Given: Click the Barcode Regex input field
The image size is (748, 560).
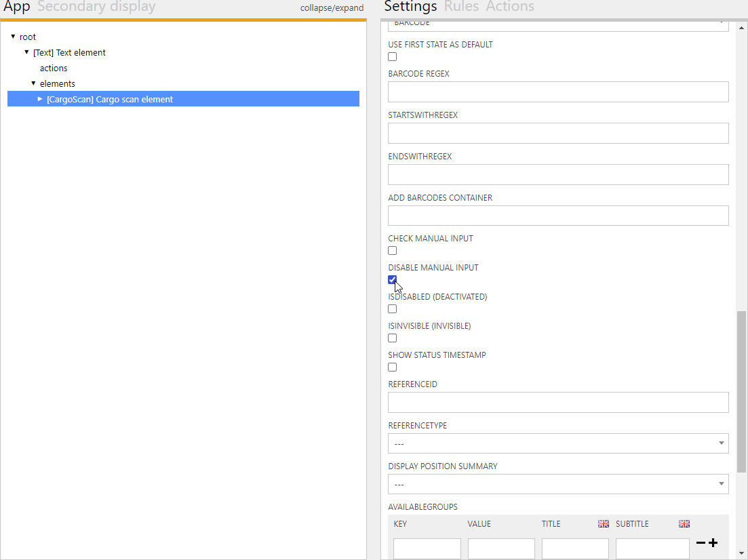Looking at the screenshot, I should 557,92.
